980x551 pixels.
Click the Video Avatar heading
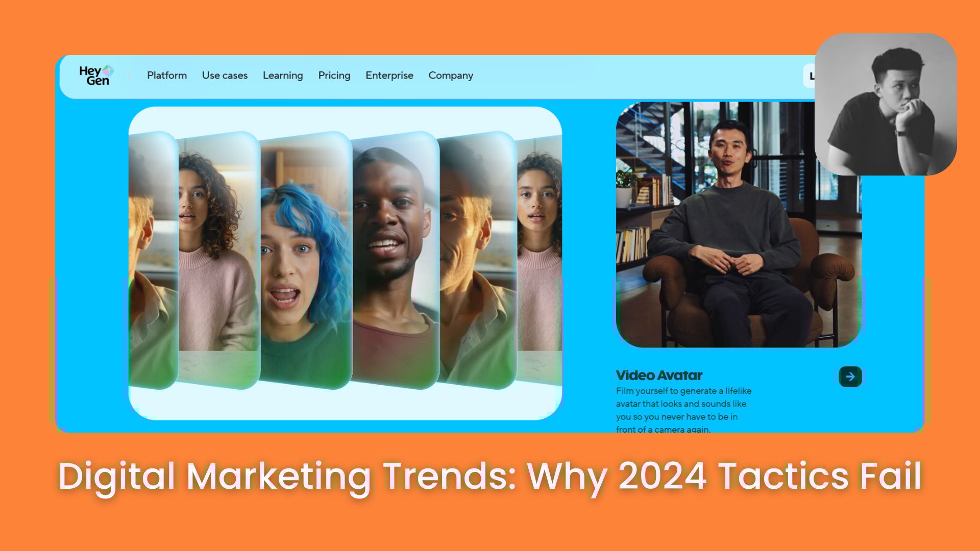click(x=659, y=375)
